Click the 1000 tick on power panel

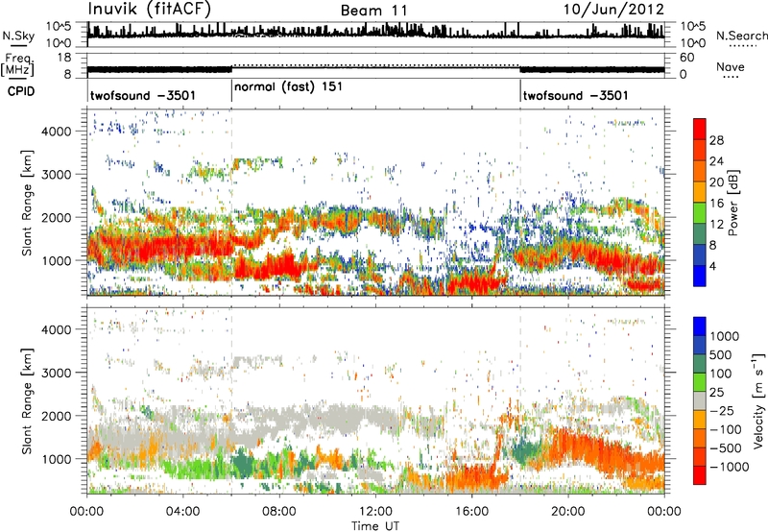[56, 260]
